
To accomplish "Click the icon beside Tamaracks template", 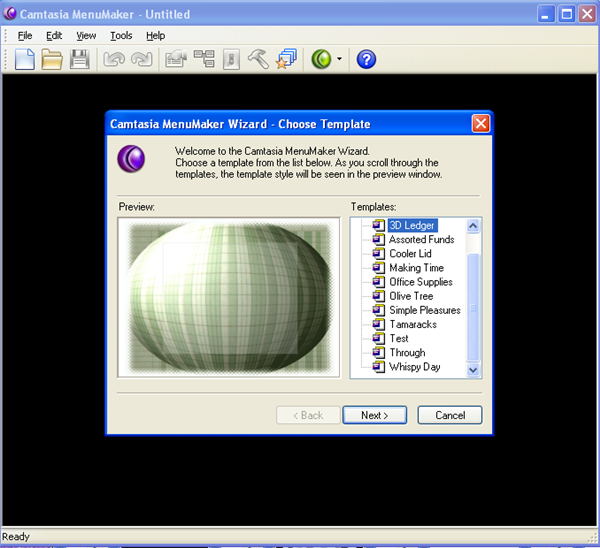I will click(378, 324).
